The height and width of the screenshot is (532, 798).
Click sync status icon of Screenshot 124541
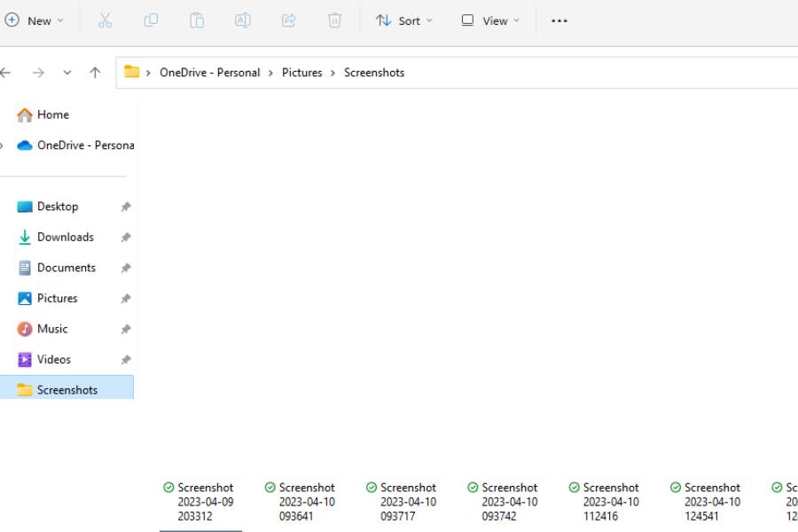[675, 487]
